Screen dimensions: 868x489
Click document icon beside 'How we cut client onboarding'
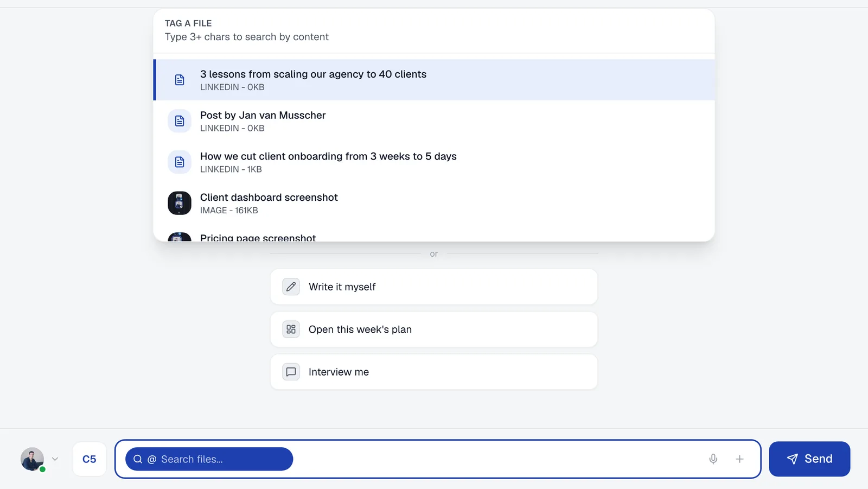pyautogui.click(x=180, y=162)
